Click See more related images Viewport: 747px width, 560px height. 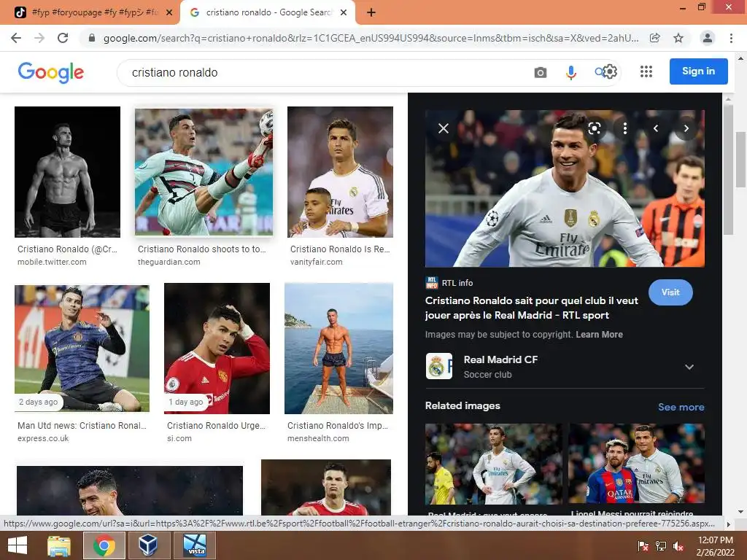(x=681, y=407)
